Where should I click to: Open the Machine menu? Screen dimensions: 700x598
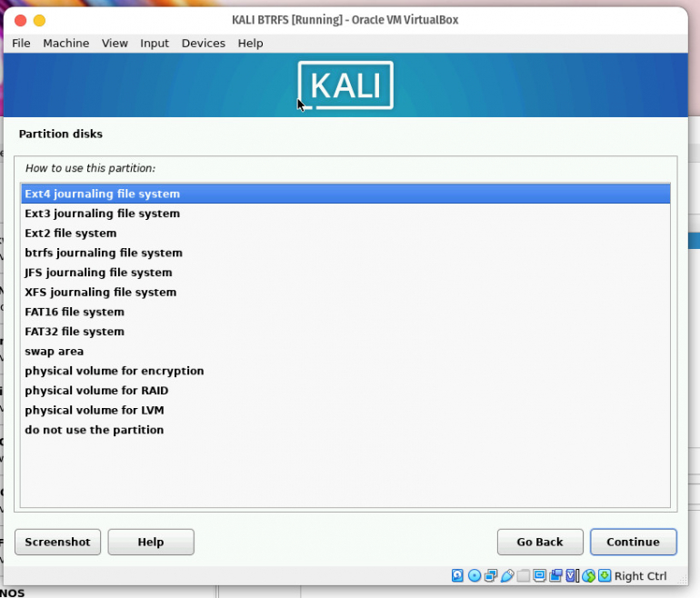tap(66, 44)
